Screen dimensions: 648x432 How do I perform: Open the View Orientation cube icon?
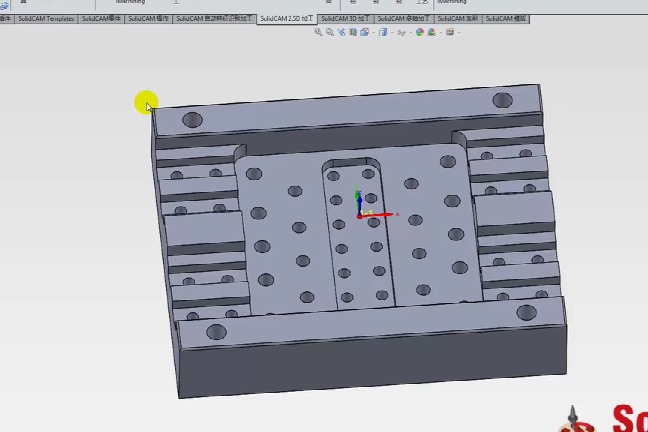pyautogui.click(x=364, y=32)
